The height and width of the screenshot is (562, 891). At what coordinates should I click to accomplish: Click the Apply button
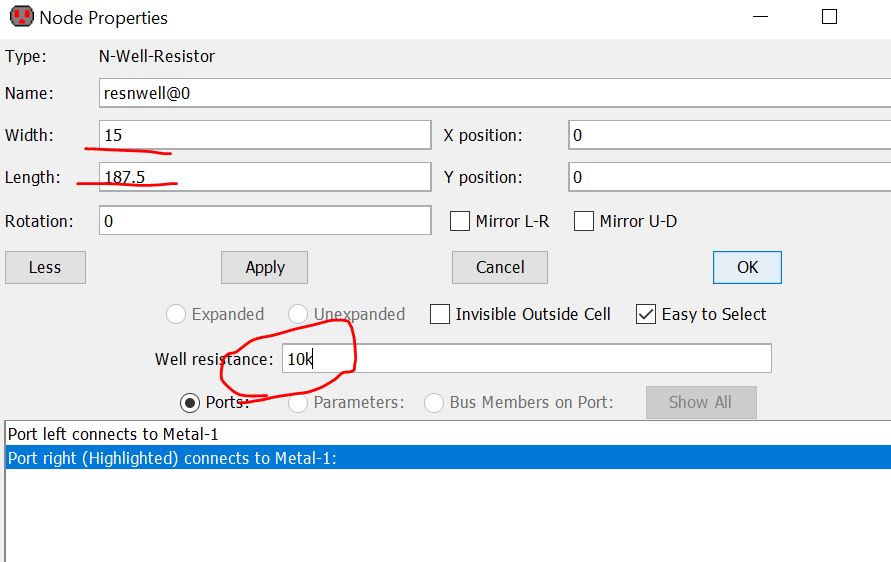pyautogui.click(x=264, y=267)
